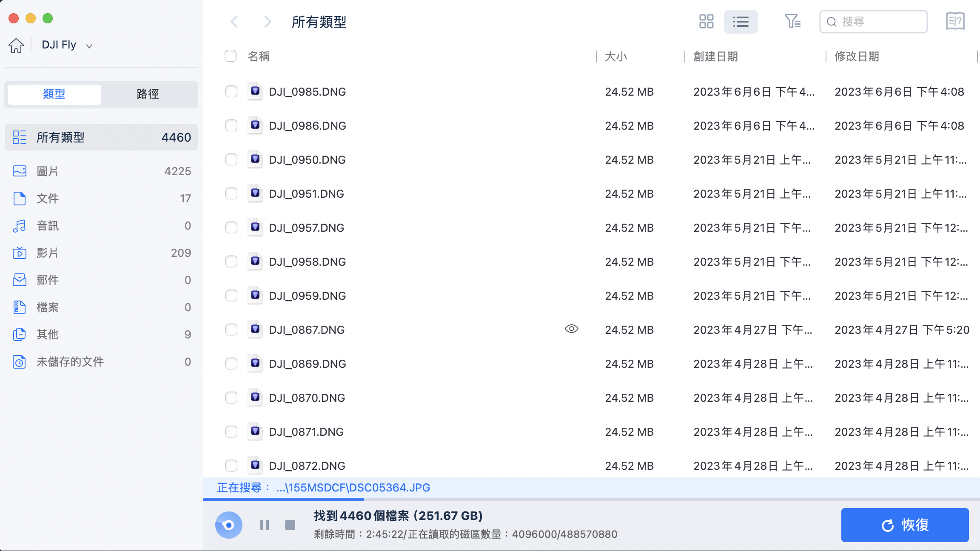The image size is (980, 551).
Task: Click the 影片 video category icon
Action: pyautogui.click(x=20, y=253)
